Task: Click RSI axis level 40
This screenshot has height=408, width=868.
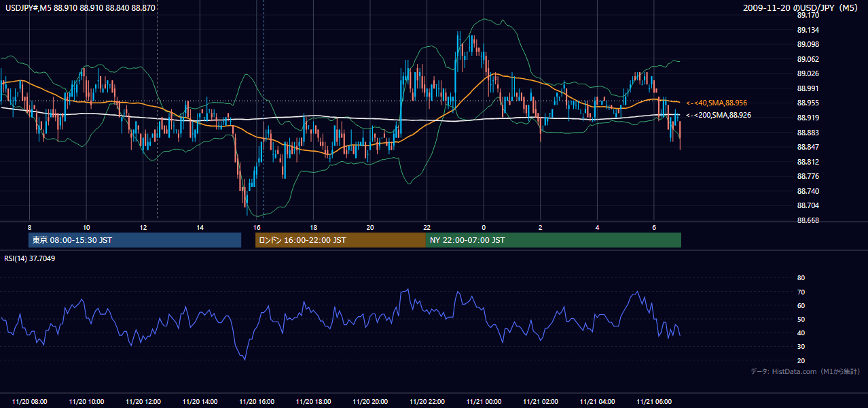Action: [801, 333]
